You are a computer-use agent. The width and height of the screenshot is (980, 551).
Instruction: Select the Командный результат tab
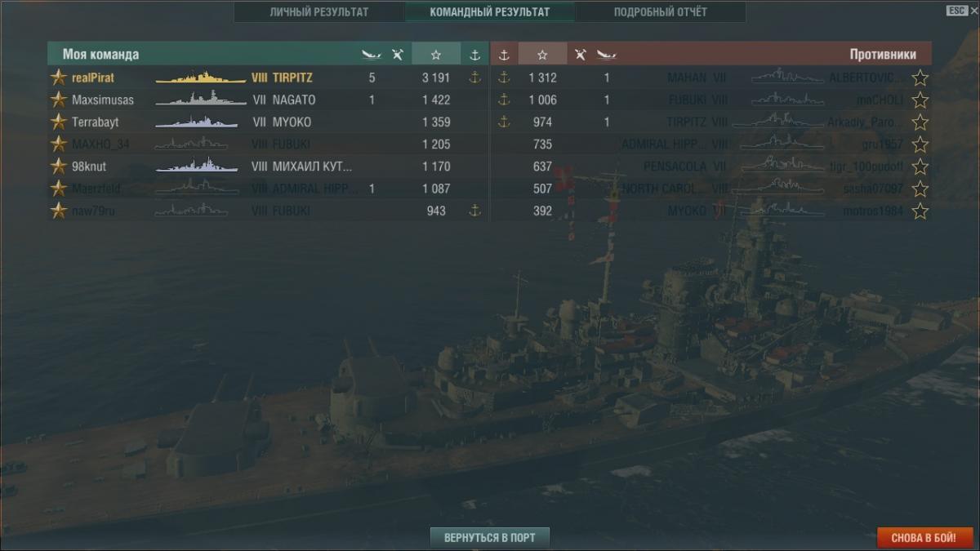pos(490,12)
